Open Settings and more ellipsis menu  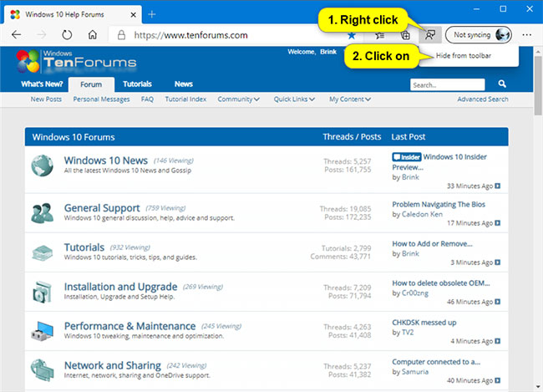click(527, 34)
